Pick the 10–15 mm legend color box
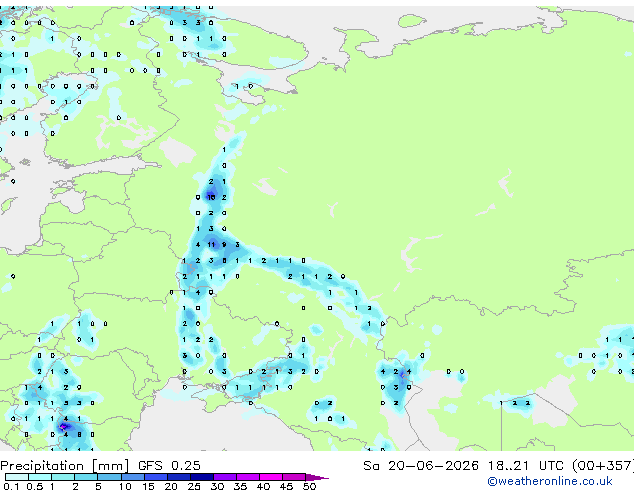 (132, 477)
